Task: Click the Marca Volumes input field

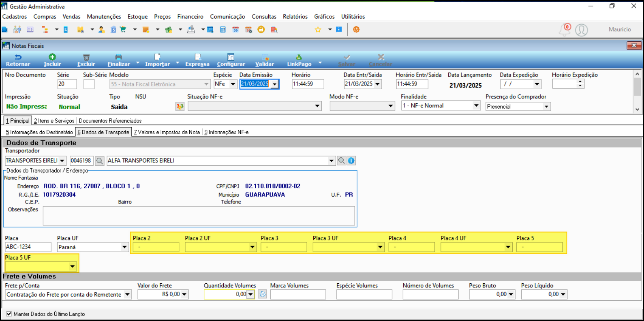Action: [298, 294]
